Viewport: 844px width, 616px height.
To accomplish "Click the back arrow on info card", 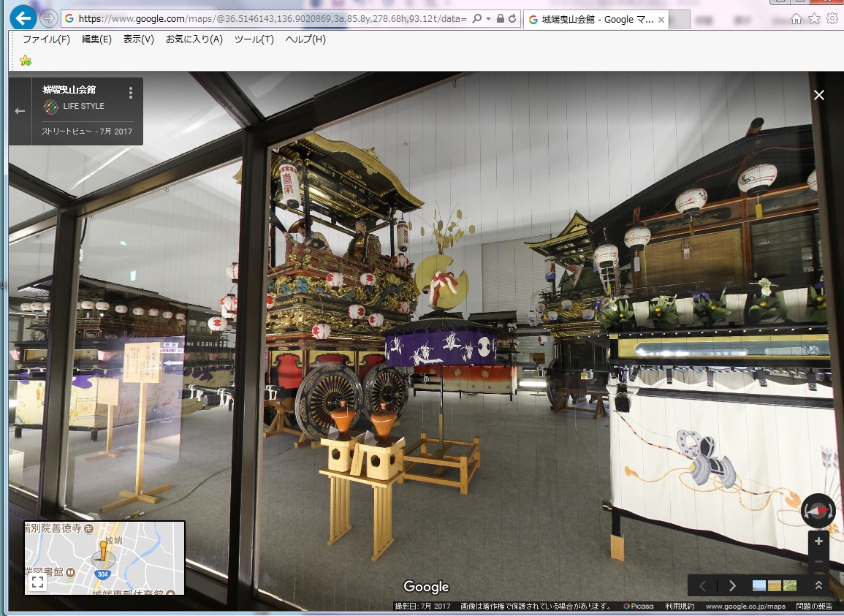I will point(20,111).
